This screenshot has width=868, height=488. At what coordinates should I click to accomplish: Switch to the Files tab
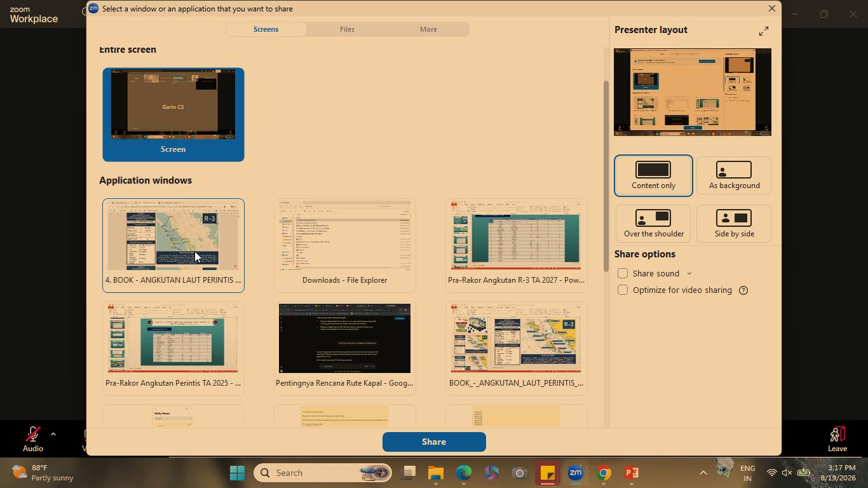[347, 29]
